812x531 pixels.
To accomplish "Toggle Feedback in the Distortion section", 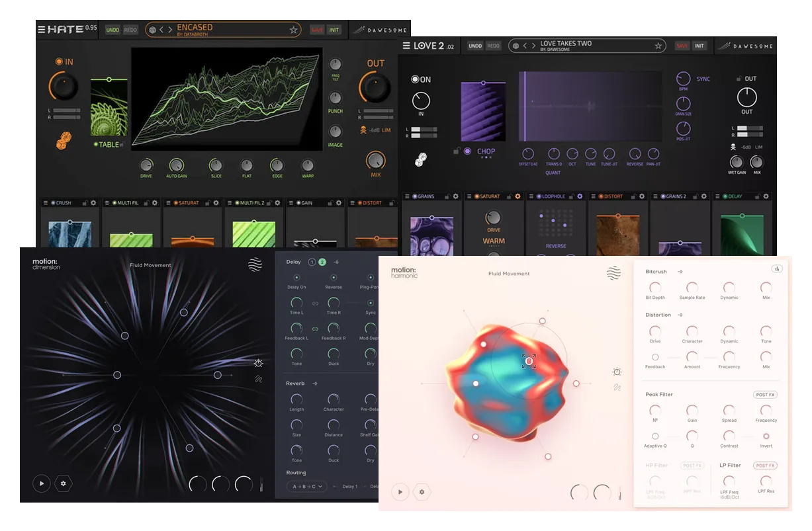I will (655, 357).
